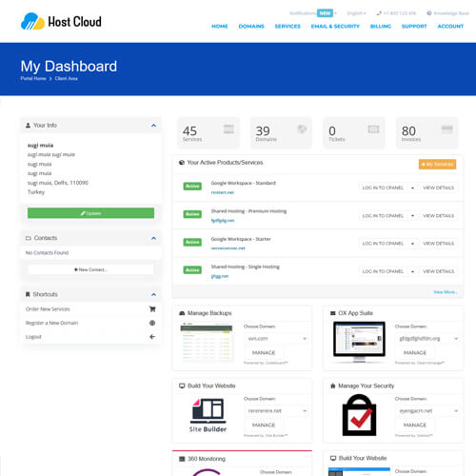Click the arrow icon next to Logout
476x476 pixels.
tap(152, 337)
